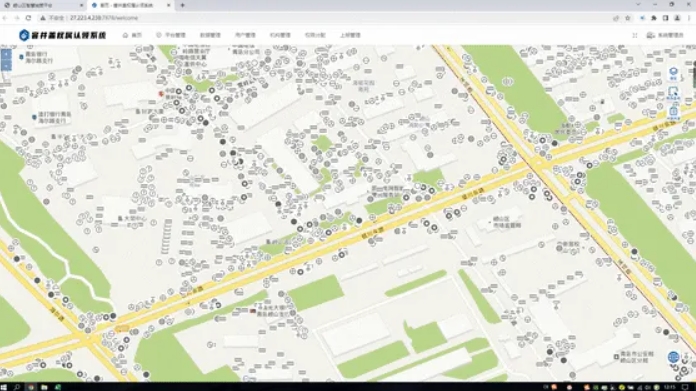This screenshot has width=696, height=391.
Task: Select the 青岛银行海尔路支行 map label
Action: click(40, 57)
